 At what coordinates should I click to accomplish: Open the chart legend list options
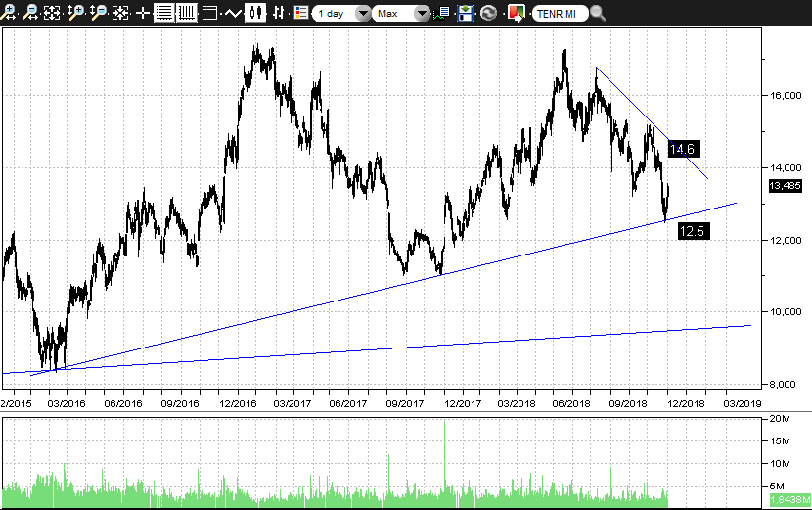tap(300, 13)
